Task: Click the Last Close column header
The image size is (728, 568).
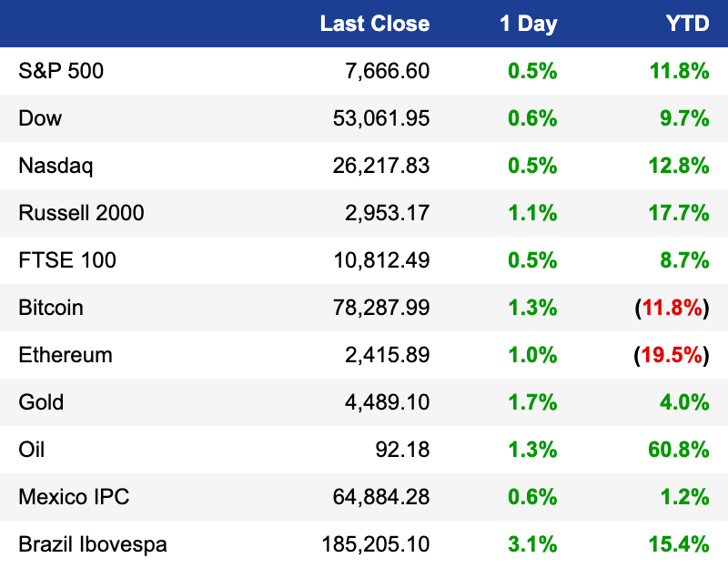Action: tap(375, 24)
